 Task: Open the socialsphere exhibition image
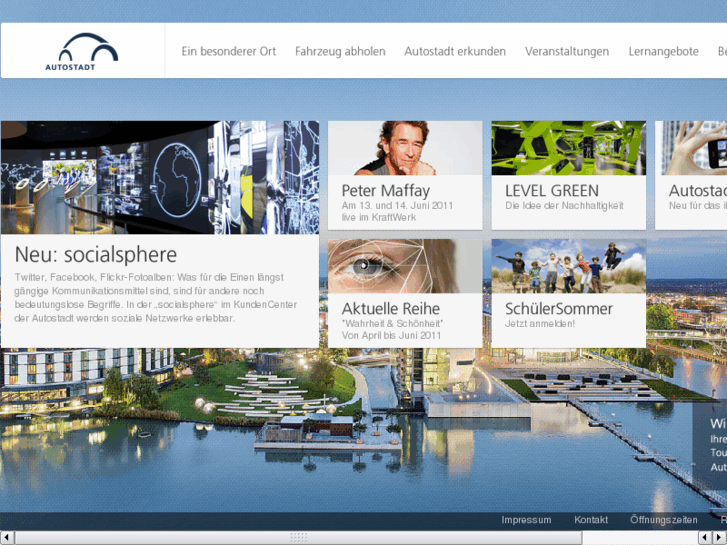point(160,177)
